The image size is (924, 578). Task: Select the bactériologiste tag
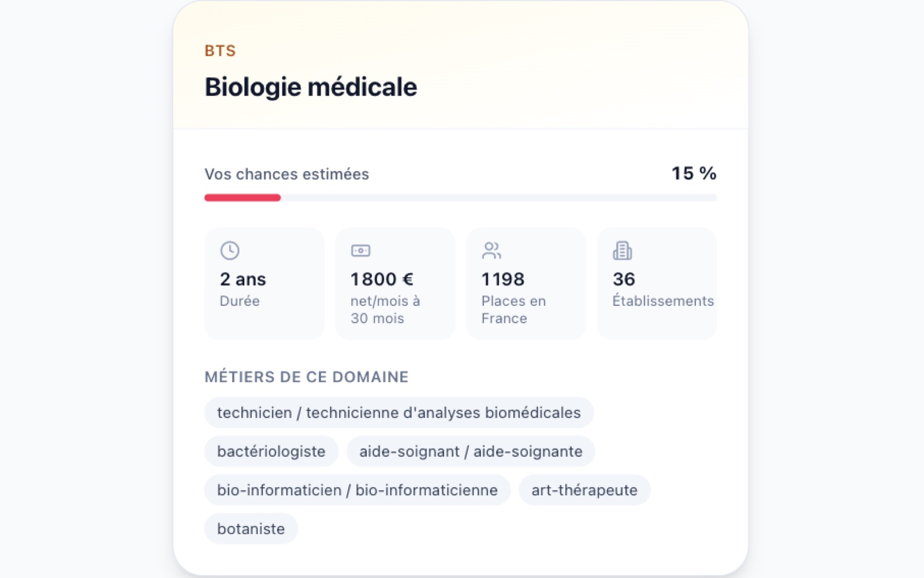tap(271, 451)
